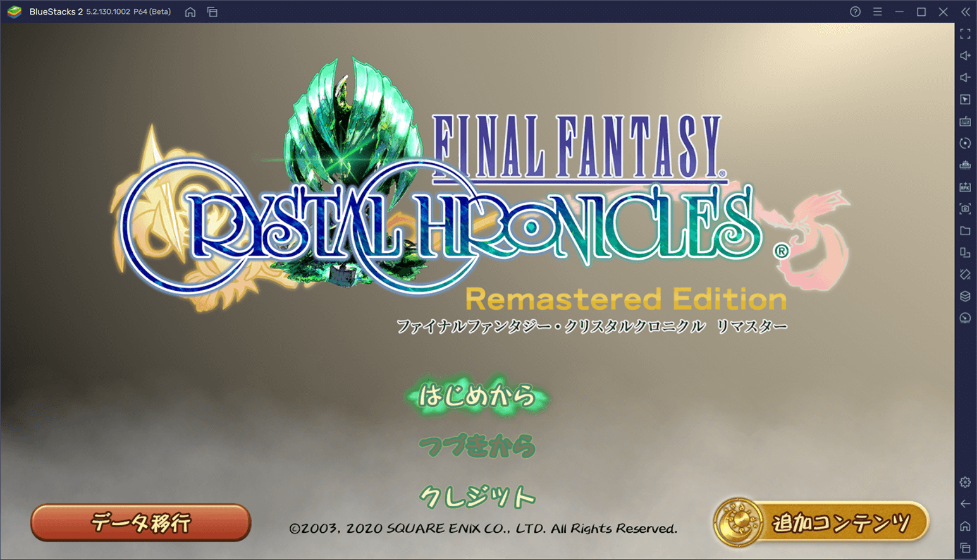
Task: Open the macro recorder icon
Action: [x=965, y=165]
